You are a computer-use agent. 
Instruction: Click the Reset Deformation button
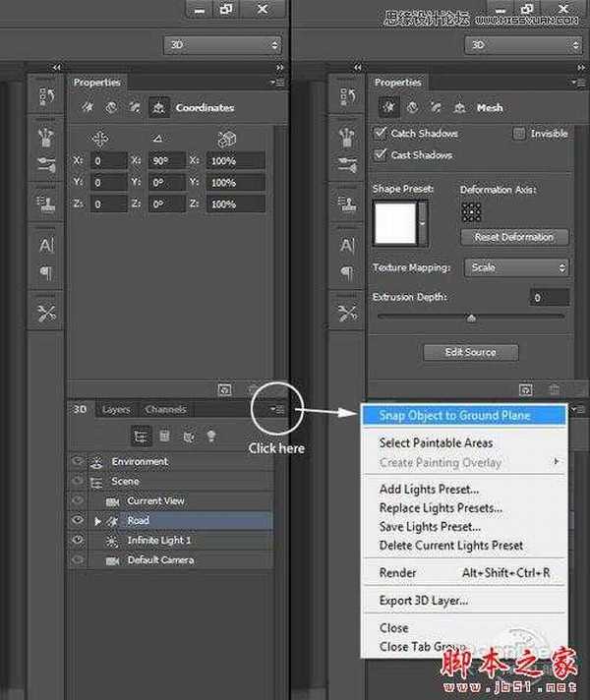coord(514,237)
